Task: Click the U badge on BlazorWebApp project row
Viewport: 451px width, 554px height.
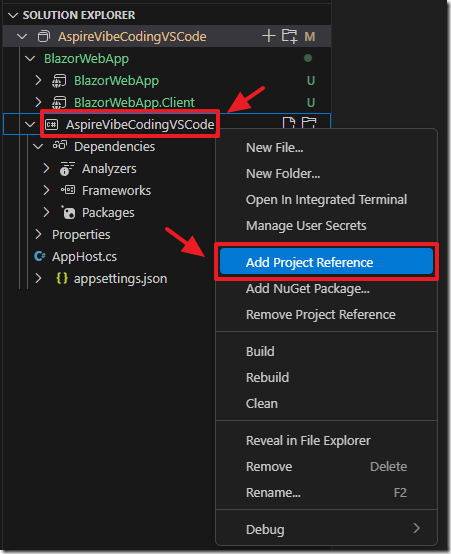Action: [311, 81]
